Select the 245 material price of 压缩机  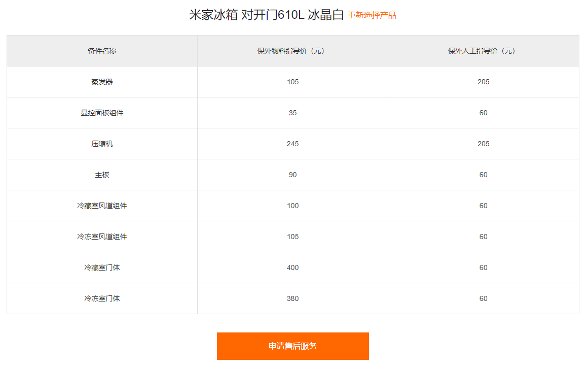(292, 144)
